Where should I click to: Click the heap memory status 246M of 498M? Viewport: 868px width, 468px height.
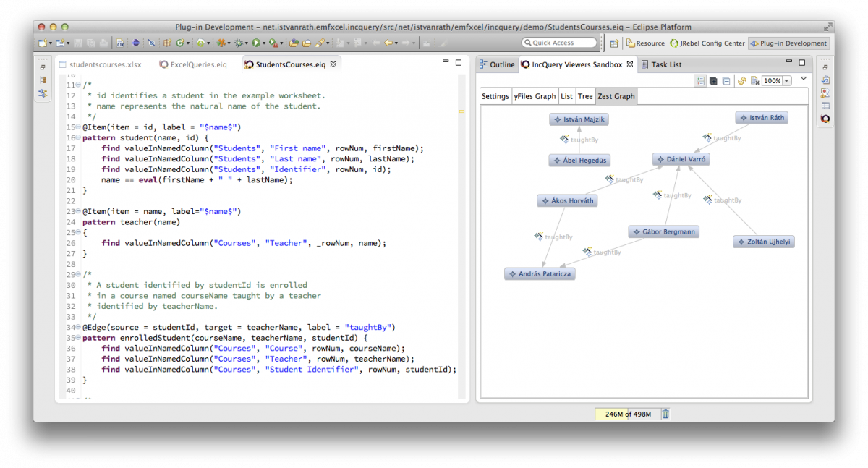627,414
